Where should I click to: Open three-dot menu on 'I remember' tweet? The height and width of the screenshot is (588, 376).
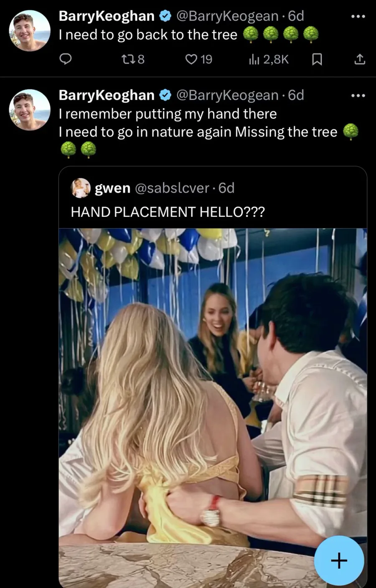(358, 96)
